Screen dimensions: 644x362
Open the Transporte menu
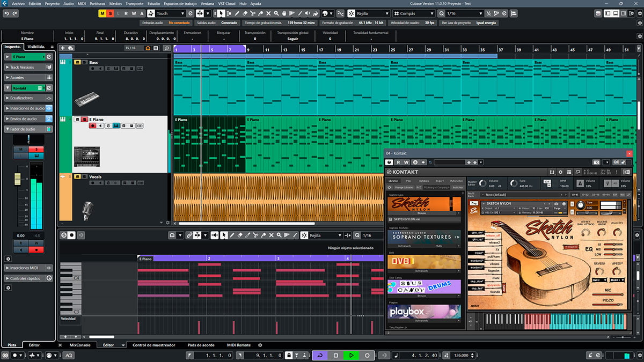(x=134, y=3)
